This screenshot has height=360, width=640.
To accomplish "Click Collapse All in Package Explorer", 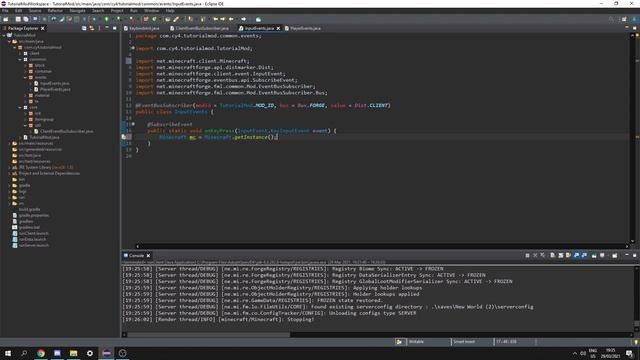I will pos(84,28).
